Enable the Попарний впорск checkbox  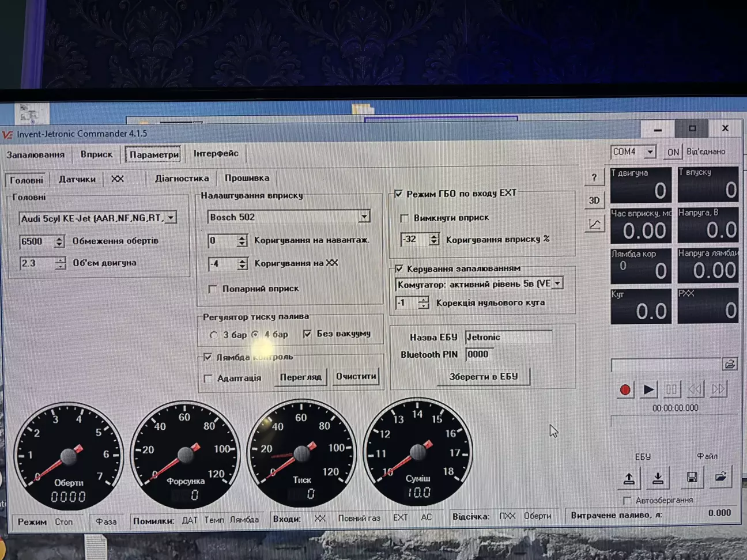click(x=213, y=289)
